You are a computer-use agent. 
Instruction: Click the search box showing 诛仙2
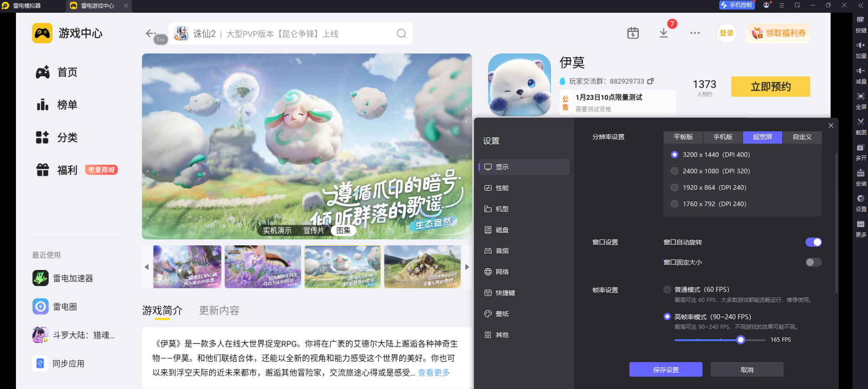(291, 34)
